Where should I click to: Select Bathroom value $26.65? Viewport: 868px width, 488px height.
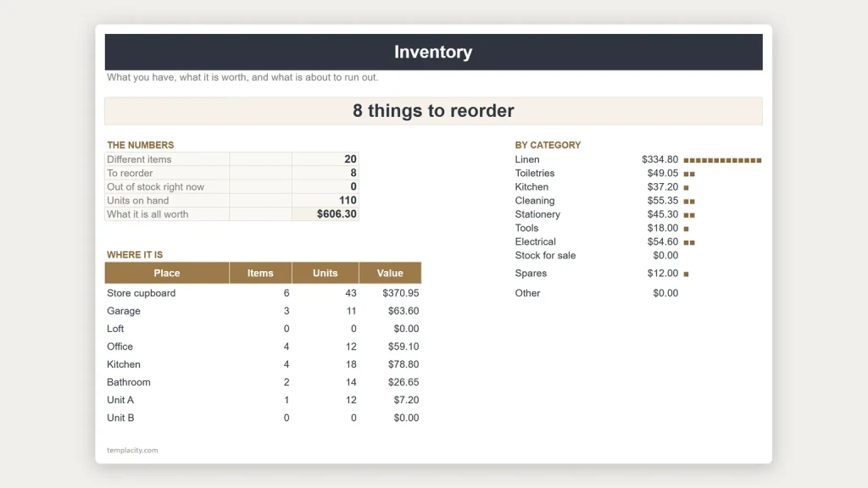(x=403, y=382)
